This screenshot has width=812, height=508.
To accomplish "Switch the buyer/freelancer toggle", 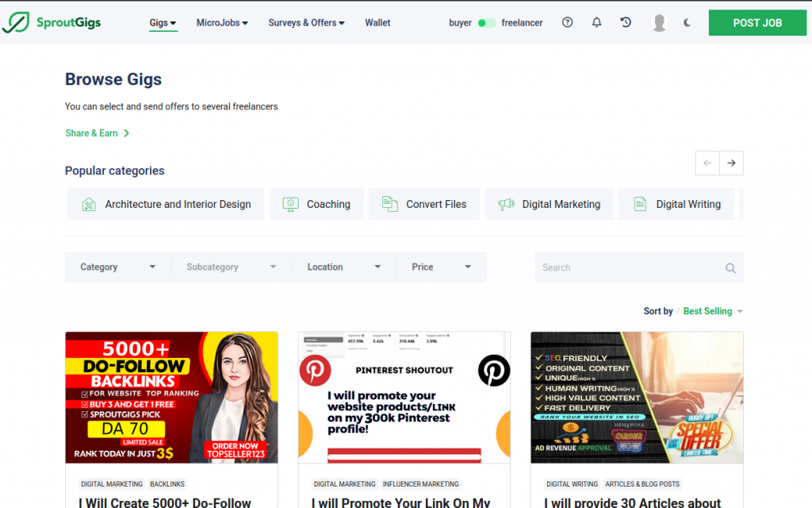I will [486, 23].
